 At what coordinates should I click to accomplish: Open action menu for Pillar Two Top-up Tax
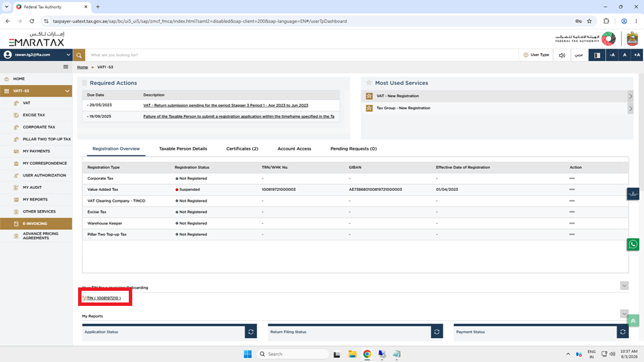point(572,234)
